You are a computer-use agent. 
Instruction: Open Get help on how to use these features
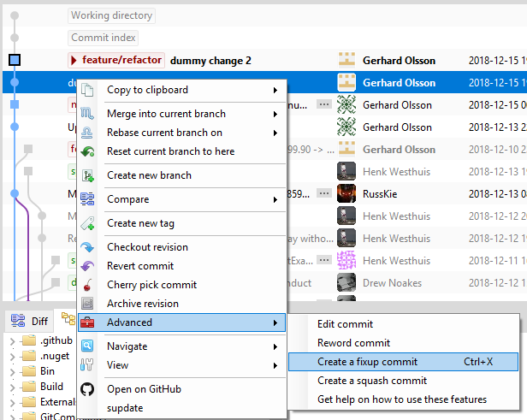(x=402, y=399)
